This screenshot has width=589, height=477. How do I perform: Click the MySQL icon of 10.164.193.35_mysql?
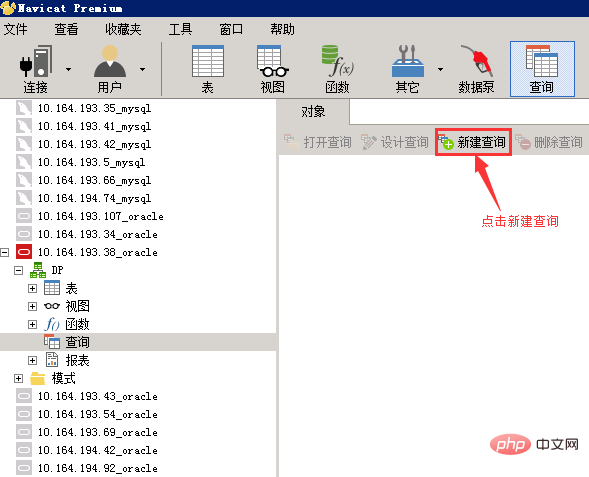(x=24, y=108)
